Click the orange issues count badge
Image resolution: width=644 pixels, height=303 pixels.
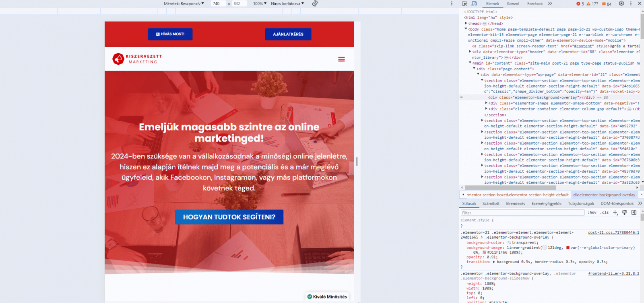607,4
